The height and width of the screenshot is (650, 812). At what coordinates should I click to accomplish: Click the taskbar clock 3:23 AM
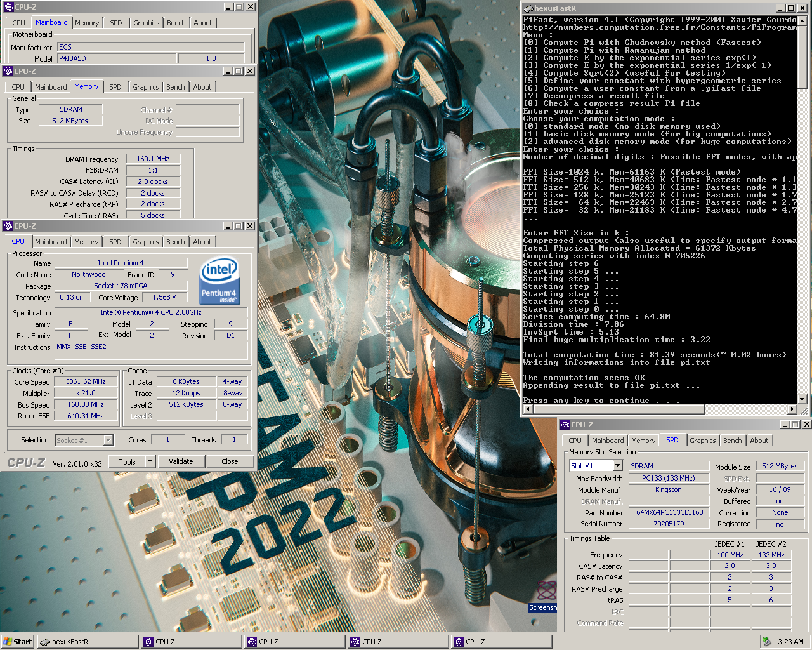click(790, 642)
